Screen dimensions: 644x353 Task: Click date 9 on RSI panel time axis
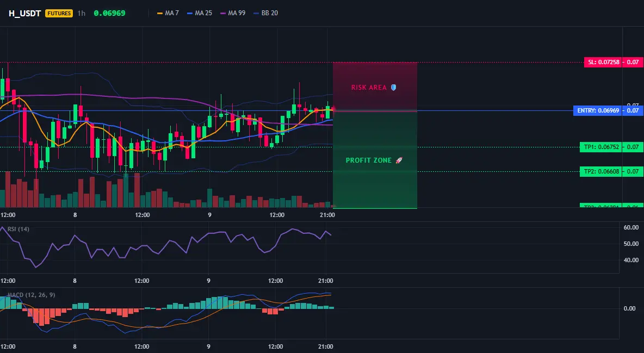click(x=209, y=281)
